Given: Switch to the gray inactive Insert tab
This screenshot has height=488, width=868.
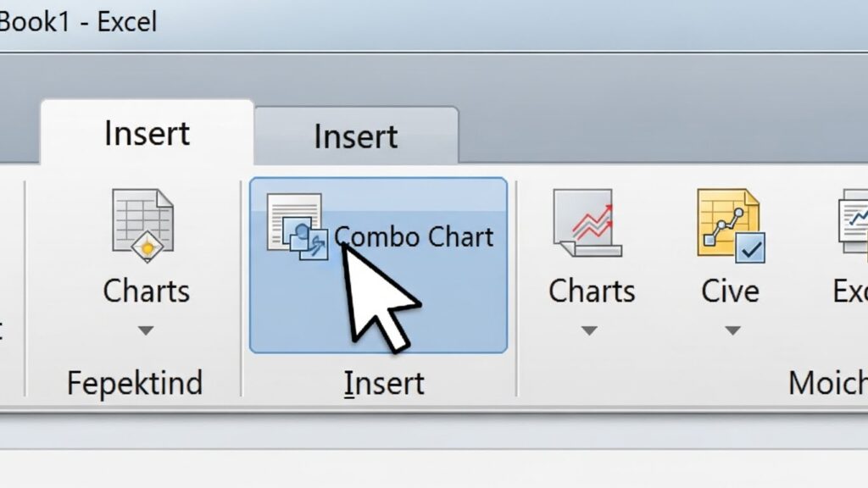Looking at the screenshot, I should [x=356, y=136].
